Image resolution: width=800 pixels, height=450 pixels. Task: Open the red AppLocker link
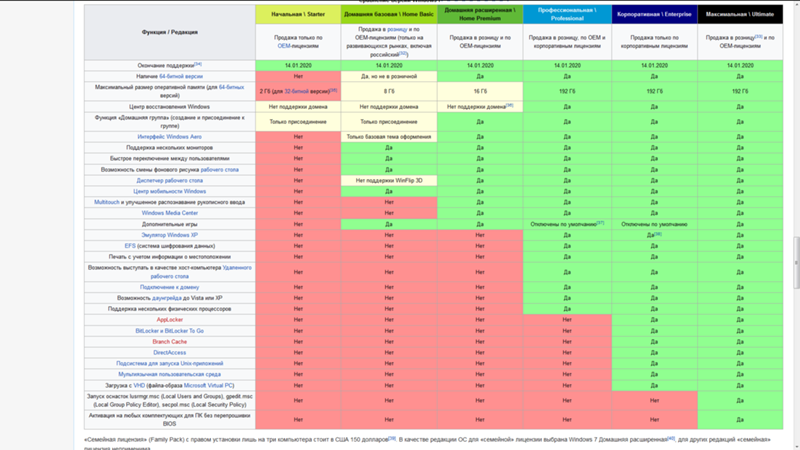169,320
